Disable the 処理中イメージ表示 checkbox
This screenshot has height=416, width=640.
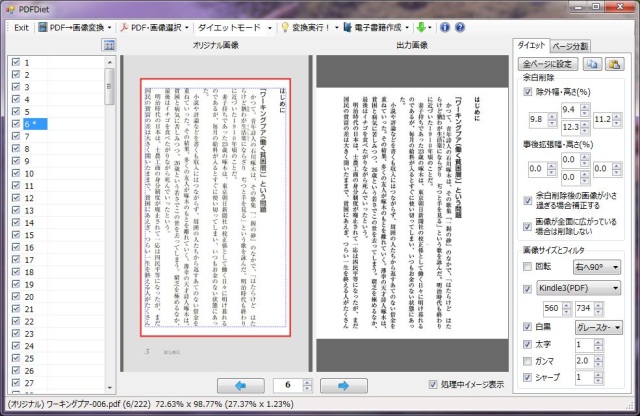tap(433, 385)
